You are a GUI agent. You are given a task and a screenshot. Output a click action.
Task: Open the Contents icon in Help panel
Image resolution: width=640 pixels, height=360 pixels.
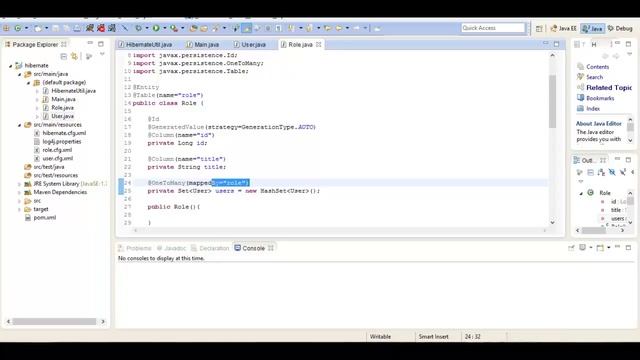coord(580,67)
